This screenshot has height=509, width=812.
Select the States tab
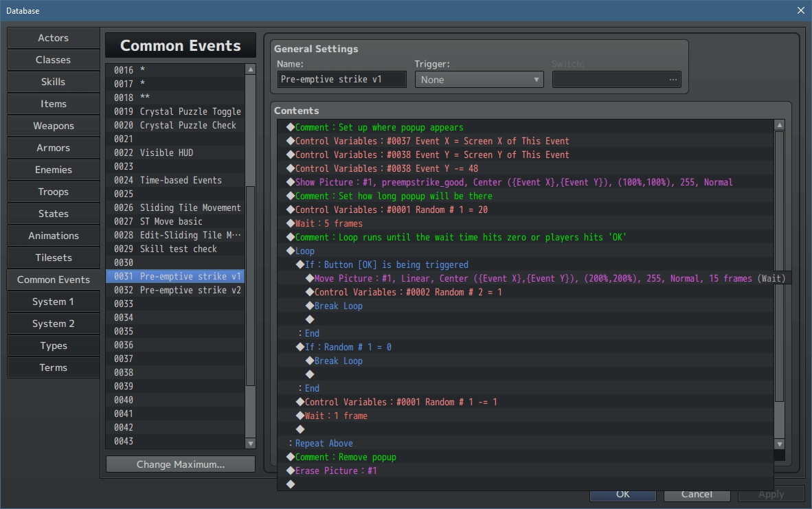(54, 214)
